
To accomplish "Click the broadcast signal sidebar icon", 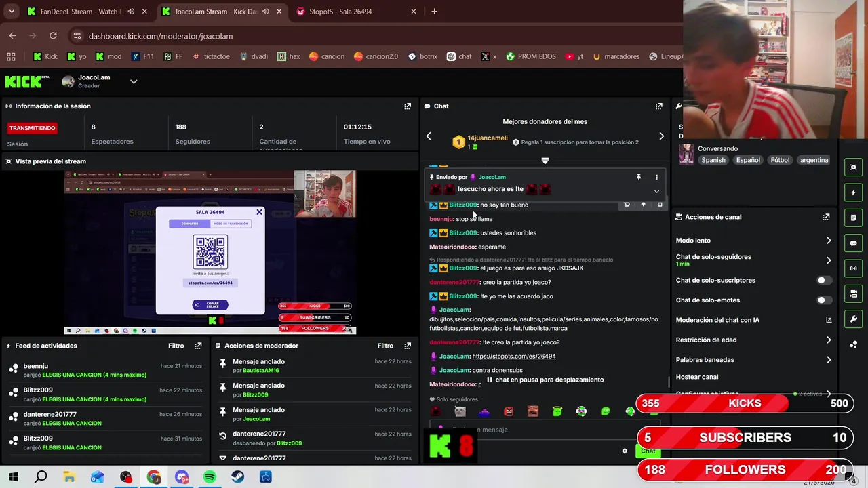I will (853, 268).
